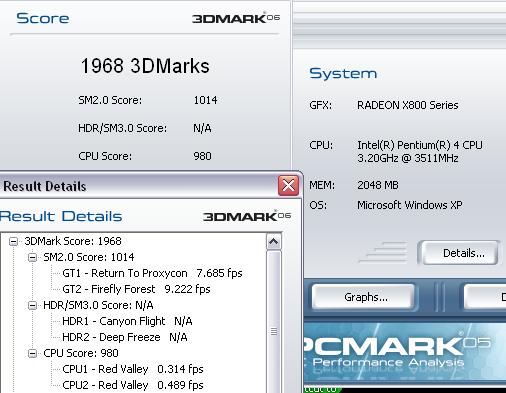Click the 2048 MB memory value

click(378, 185)
